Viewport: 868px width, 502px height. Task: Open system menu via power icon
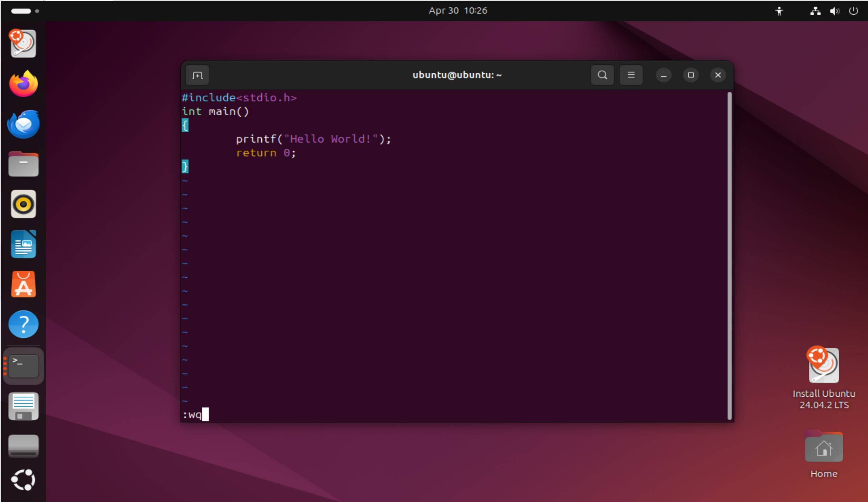[853, 11]
